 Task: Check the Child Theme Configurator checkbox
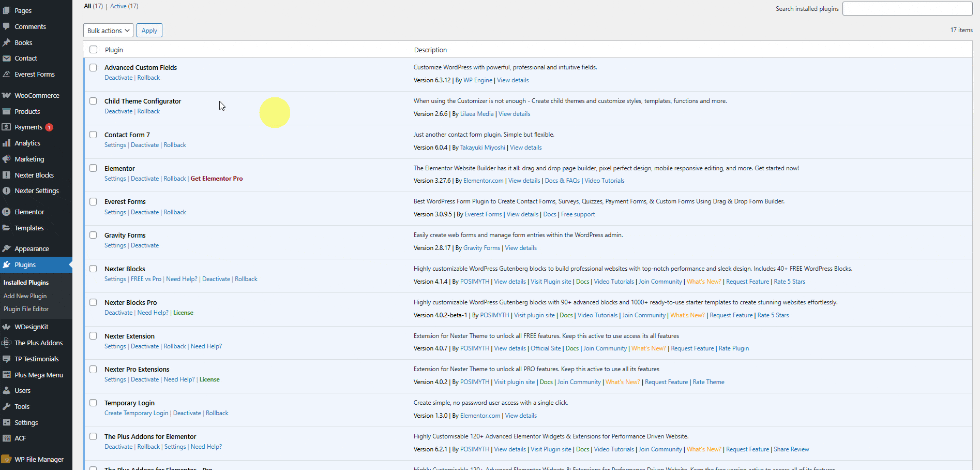coord(93,101)
